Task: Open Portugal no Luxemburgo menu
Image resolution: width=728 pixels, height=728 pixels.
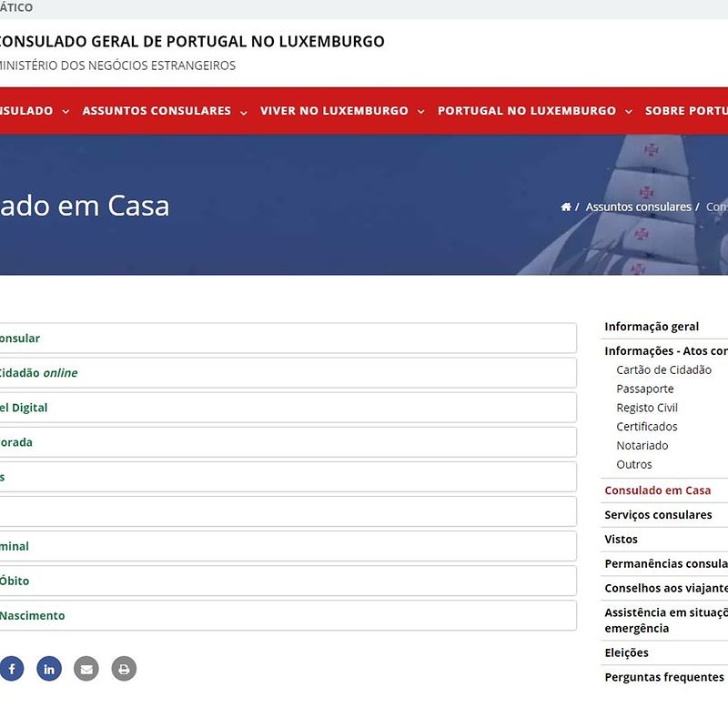Action: click(x=527, y=110)
